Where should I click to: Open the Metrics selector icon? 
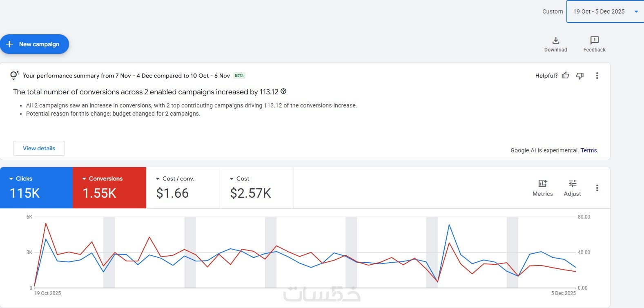point(542,184)
